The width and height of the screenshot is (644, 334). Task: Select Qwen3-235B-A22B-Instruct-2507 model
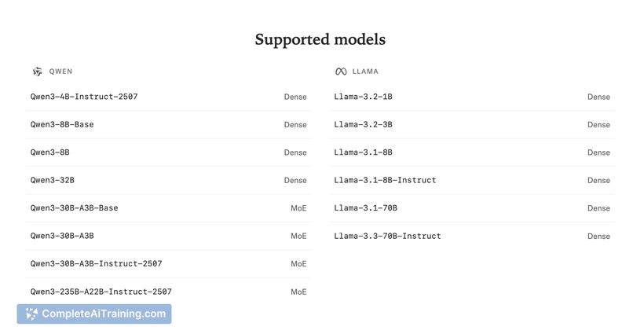click(x=101, y=292)
